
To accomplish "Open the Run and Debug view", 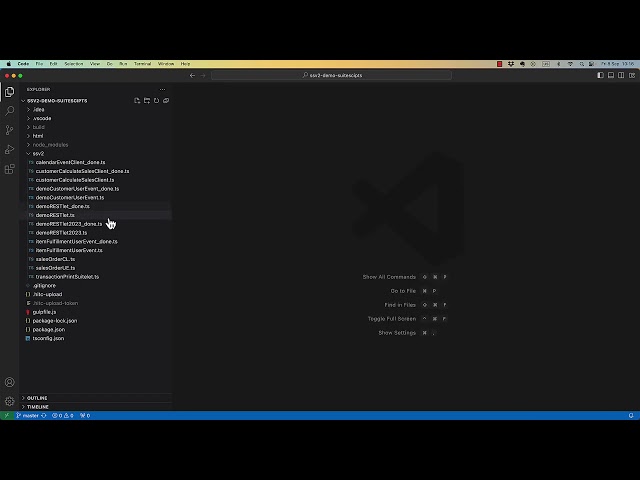I will click(9, 149).
